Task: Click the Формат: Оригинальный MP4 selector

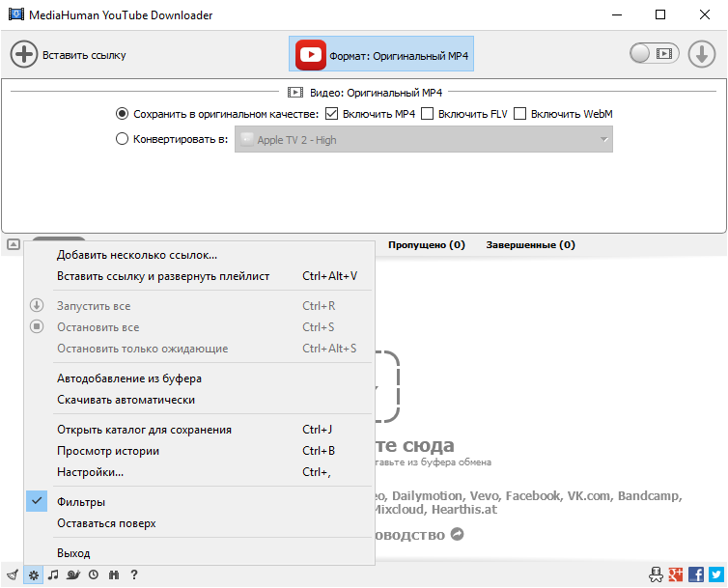Action: (x=381, y=54)
